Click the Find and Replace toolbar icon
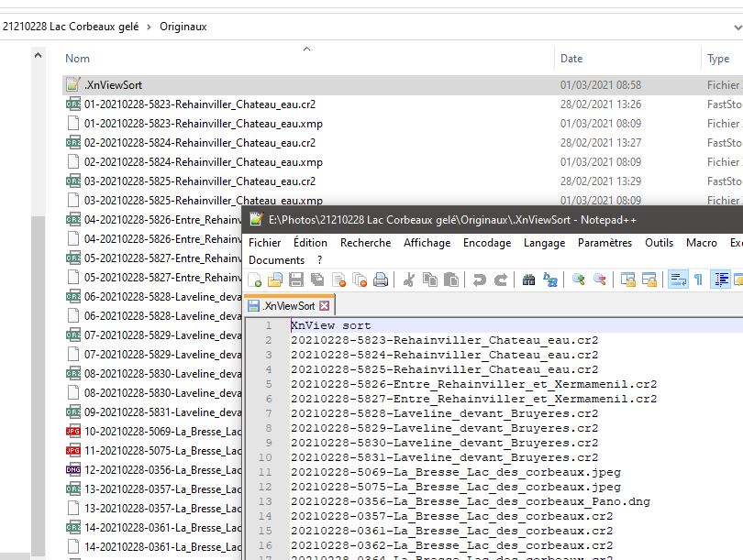 [550, 280]
